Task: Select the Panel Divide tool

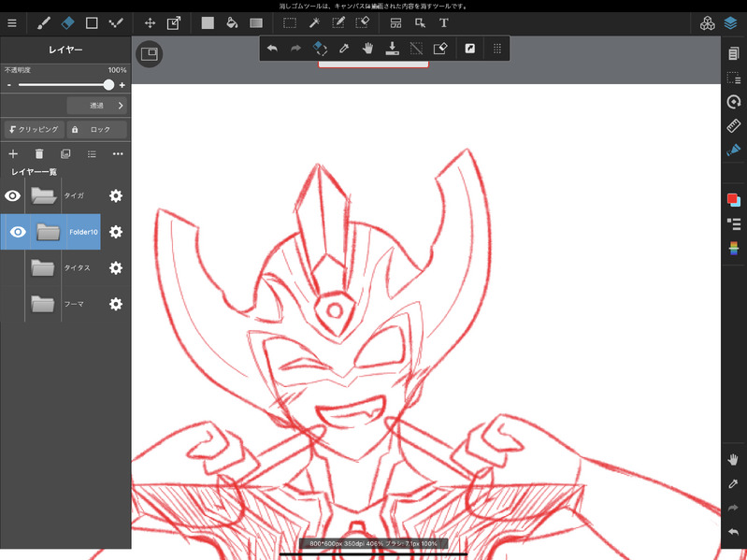Action: [x=395, y=22]
